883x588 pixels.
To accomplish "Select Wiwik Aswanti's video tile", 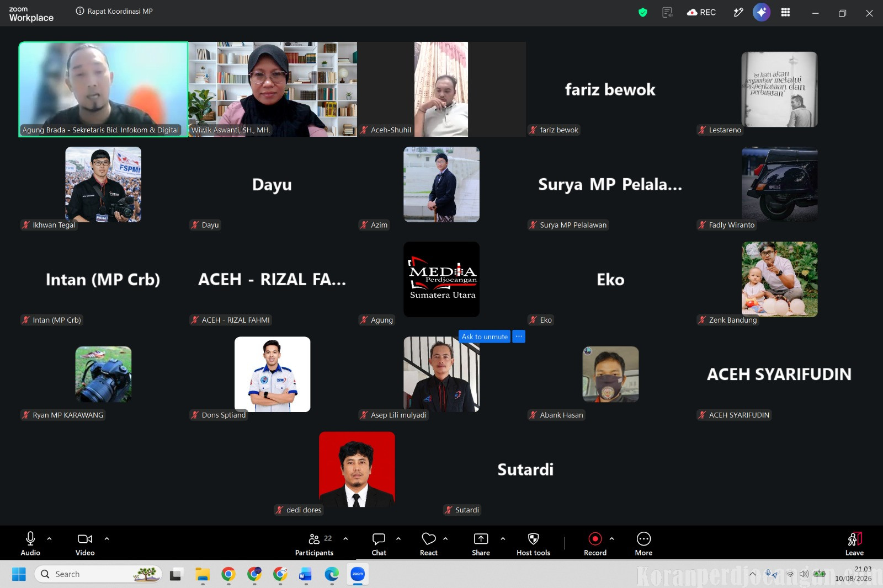I will pos(273,89).
